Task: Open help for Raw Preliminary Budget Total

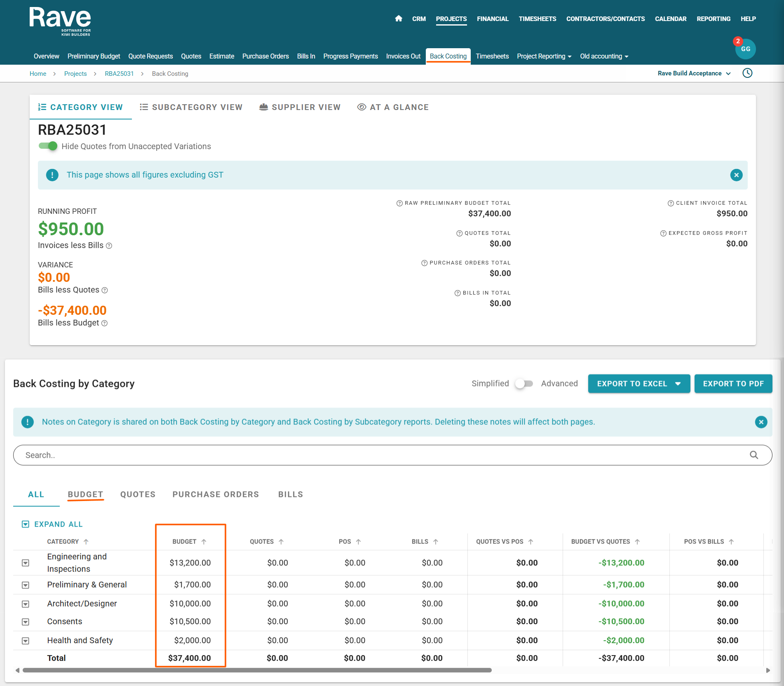Action: click(x=399, y=203)
